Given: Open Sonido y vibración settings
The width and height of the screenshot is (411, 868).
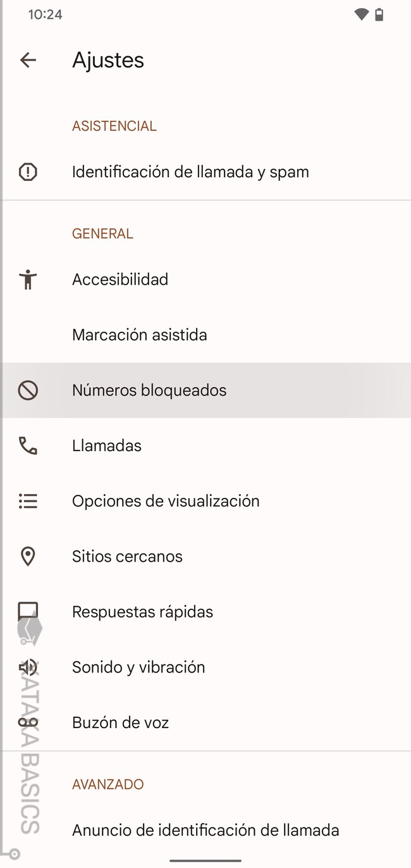Looking at the screenshot, I should point(138,667).
